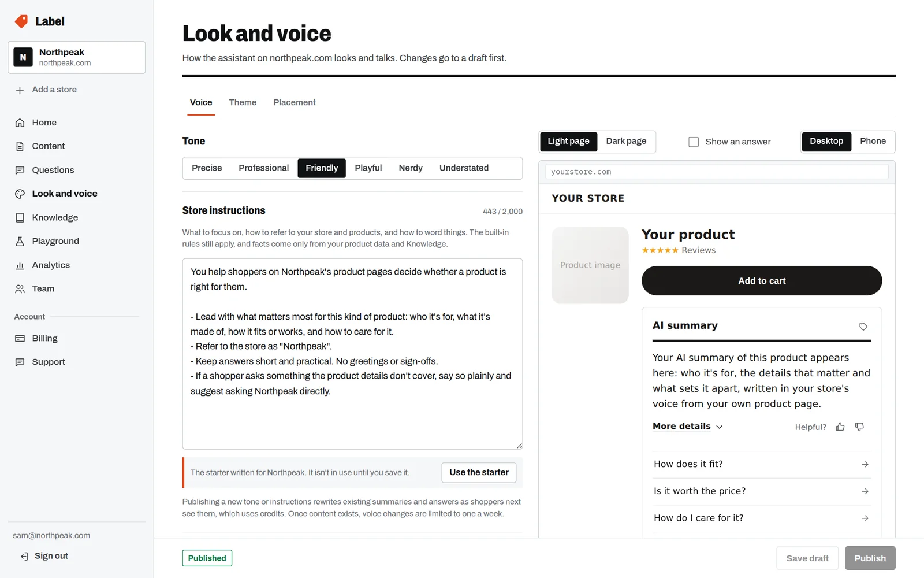The width and height of the screenshot is (924, 578).
Task: Select the Professional tone
Action: (x=263, y=168)
